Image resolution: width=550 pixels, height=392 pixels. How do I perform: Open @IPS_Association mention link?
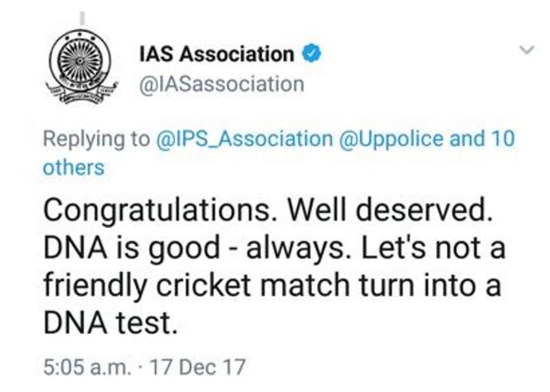[x=244, y=138]
